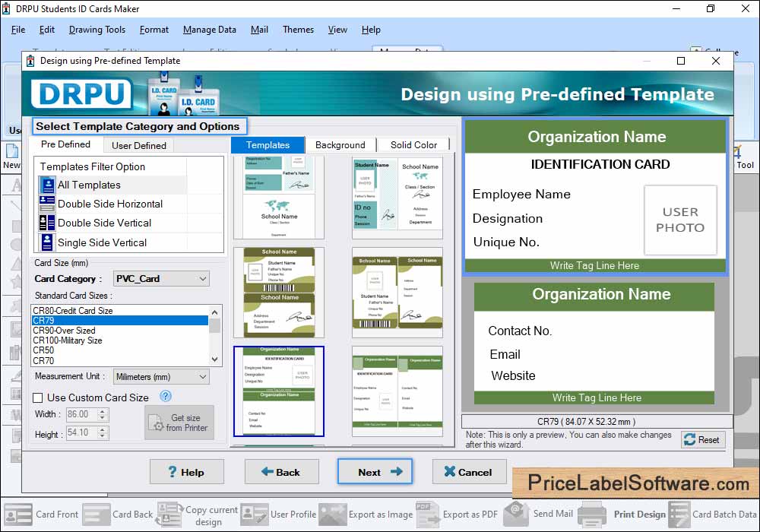
Task: Open the User Profile icon
Action: (x=255, y=515)
